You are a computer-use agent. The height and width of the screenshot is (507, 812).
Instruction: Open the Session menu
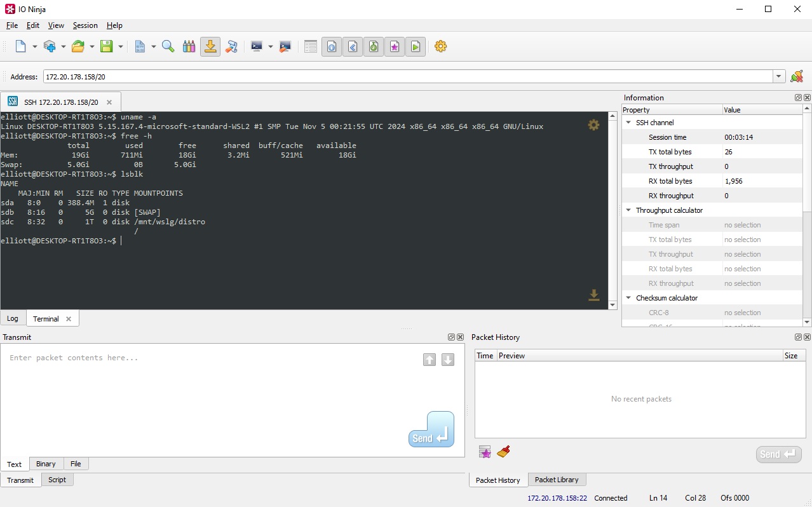coord(85,25)
